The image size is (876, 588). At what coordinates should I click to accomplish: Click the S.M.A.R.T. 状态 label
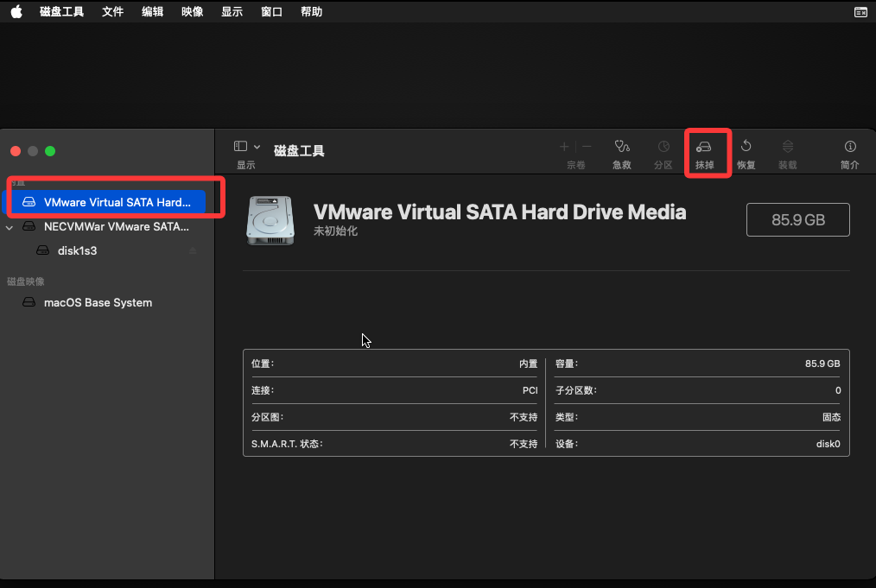287,444
